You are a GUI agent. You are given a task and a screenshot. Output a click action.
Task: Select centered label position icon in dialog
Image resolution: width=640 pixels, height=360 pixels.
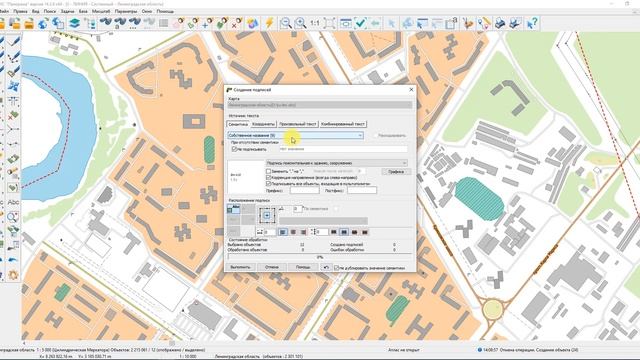click(267, 215)
